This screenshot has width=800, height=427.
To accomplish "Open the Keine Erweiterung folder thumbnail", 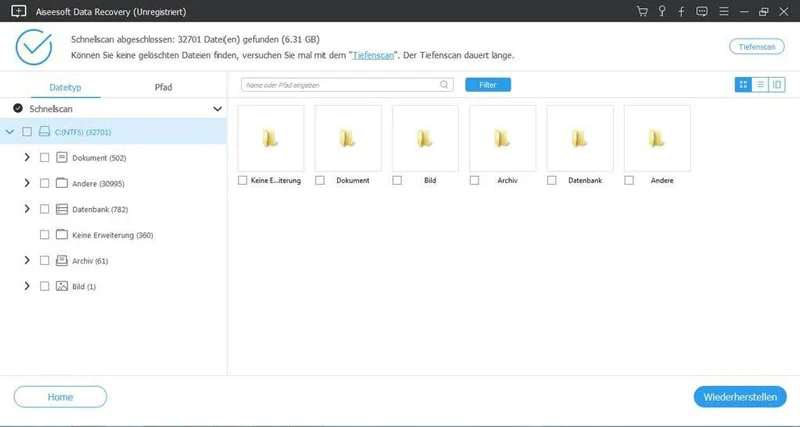I will coord(271,138).
